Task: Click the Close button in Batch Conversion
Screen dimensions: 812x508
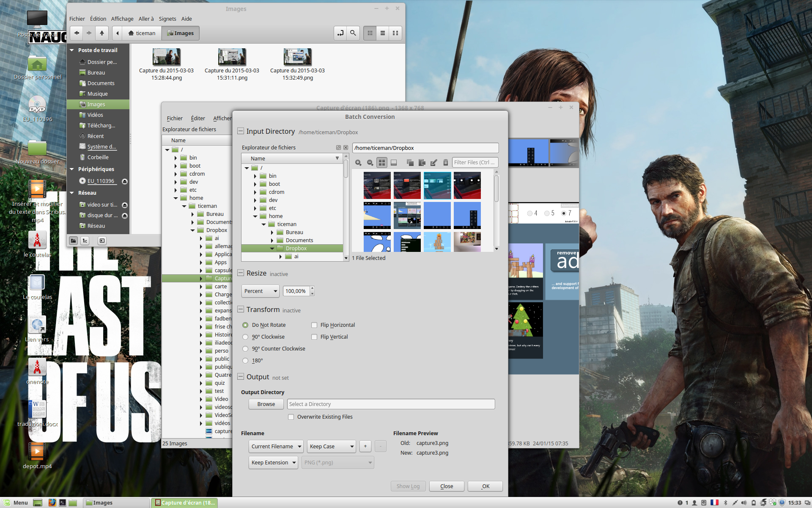Action: [x=447, y=486]
